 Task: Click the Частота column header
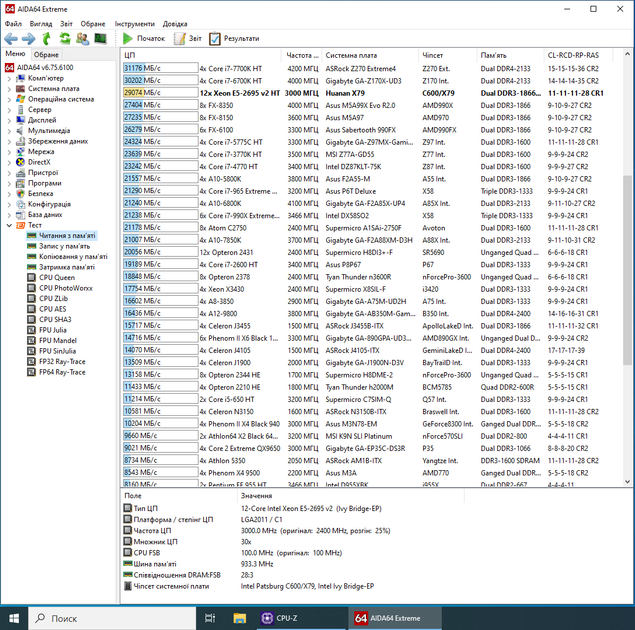point(302,55)
